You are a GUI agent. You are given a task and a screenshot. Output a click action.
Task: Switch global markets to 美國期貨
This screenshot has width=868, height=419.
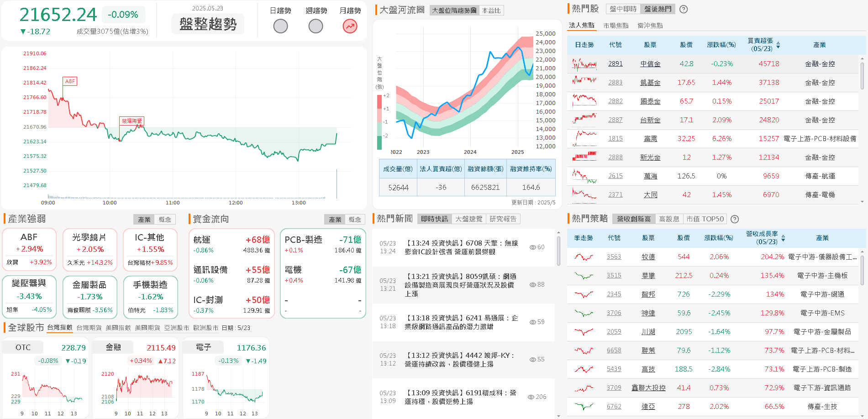coord(147,328)
